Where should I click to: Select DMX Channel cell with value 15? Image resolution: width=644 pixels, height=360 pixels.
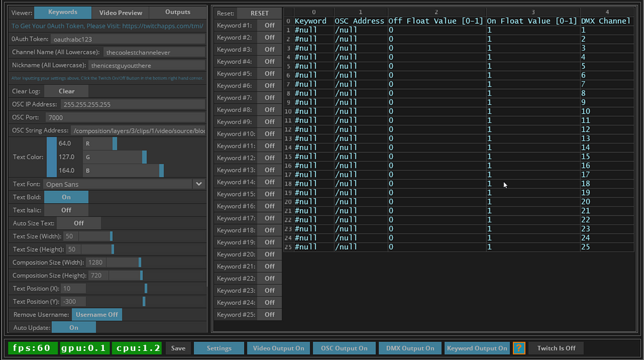point(607,156)
